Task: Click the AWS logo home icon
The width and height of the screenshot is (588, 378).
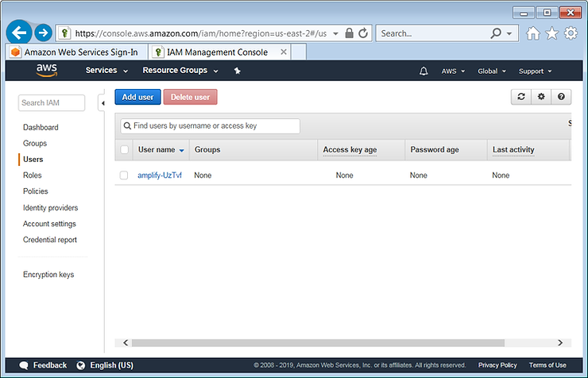Action: pyautogui.click(x=46, y=71)
